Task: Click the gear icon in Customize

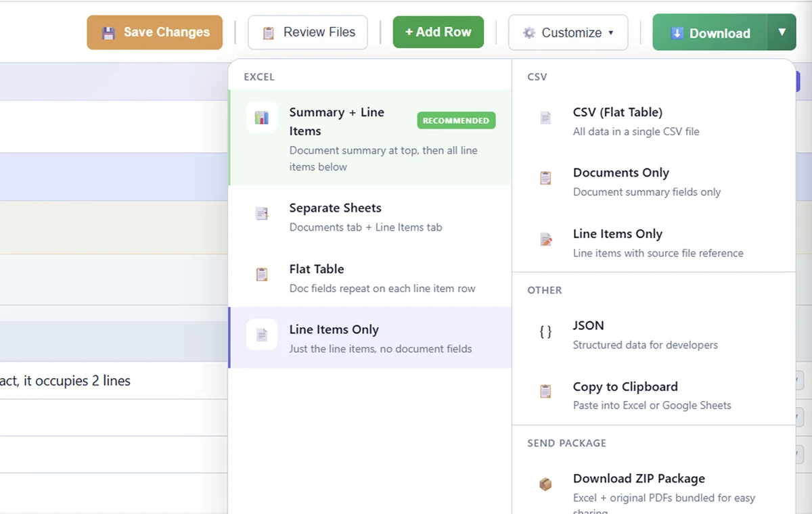Action: pyautogui.click(x=529, y=32)
